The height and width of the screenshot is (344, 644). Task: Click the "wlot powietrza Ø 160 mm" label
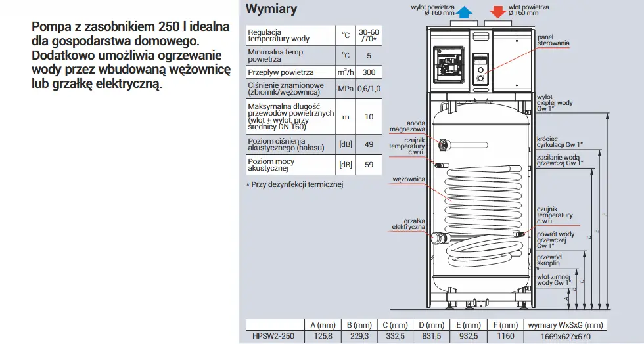pos(528,10)
